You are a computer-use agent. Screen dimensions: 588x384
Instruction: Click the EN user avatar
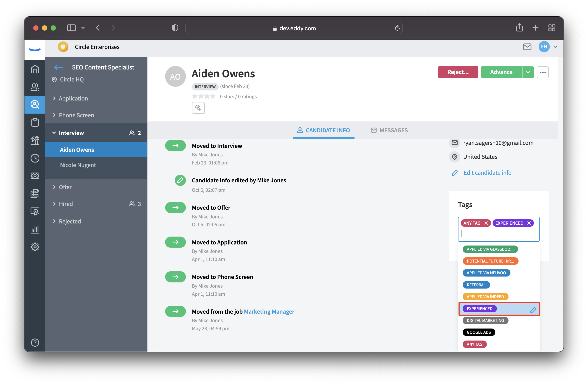click(x=544, y=47)
